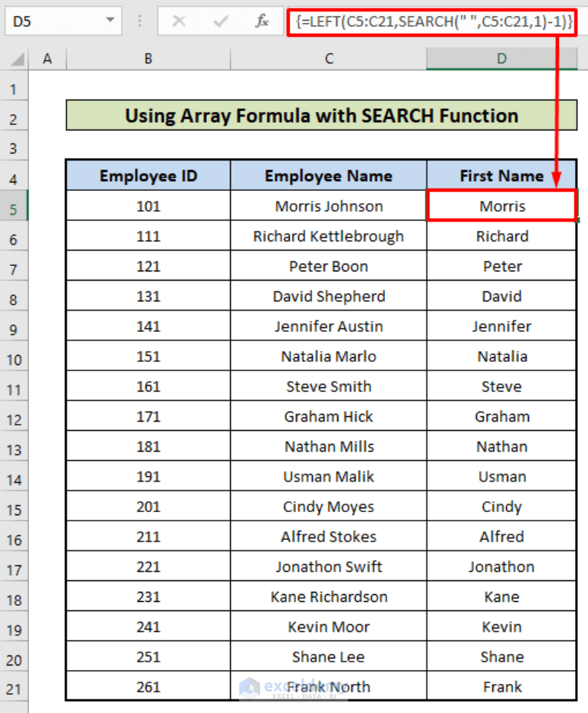Click the 'Employee ID' header cell
This screenshot has width=588, height=713.
(148, 176)
